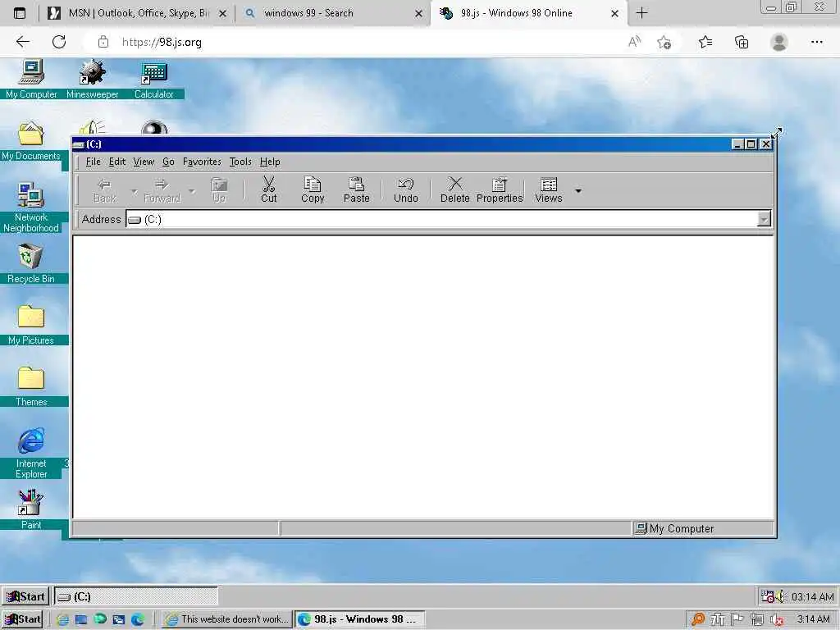Click the 98.js Start button

coord(25,596)
